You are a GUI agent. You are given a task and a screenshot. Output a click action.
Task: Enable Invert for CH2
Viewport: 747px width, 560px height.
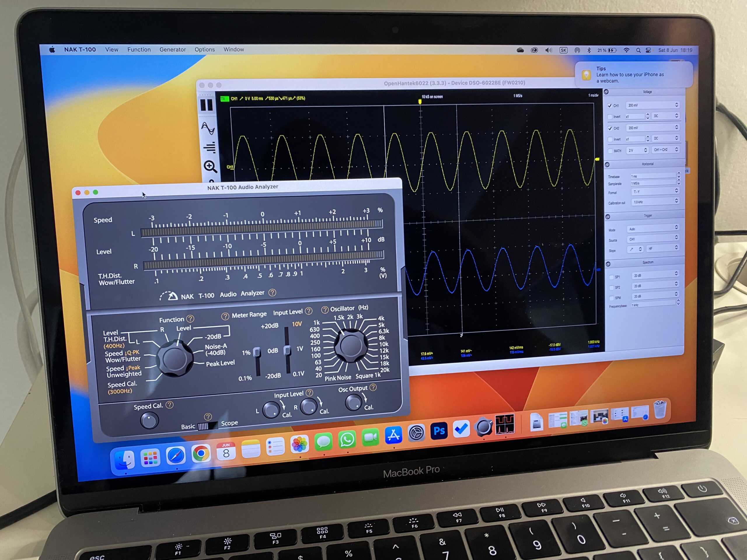[610, 139]
